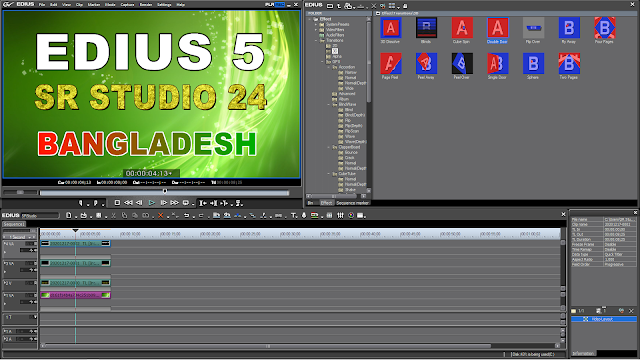Click the shuttle slider below preview

20,192
